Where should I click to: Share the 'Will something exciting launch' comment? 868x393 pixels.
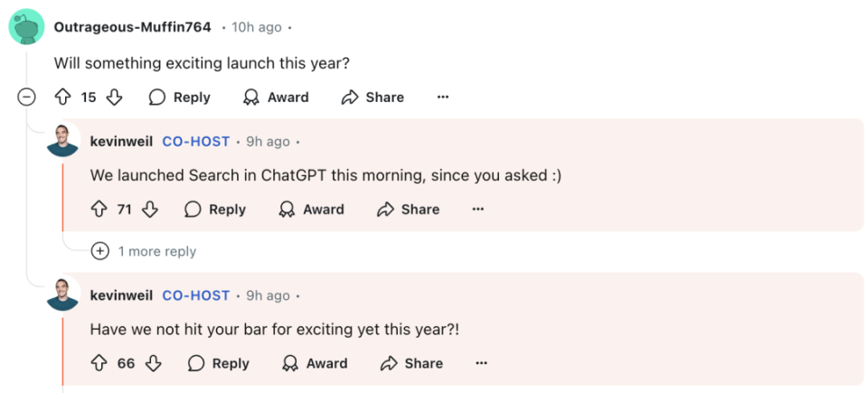(x=373, y=98)
